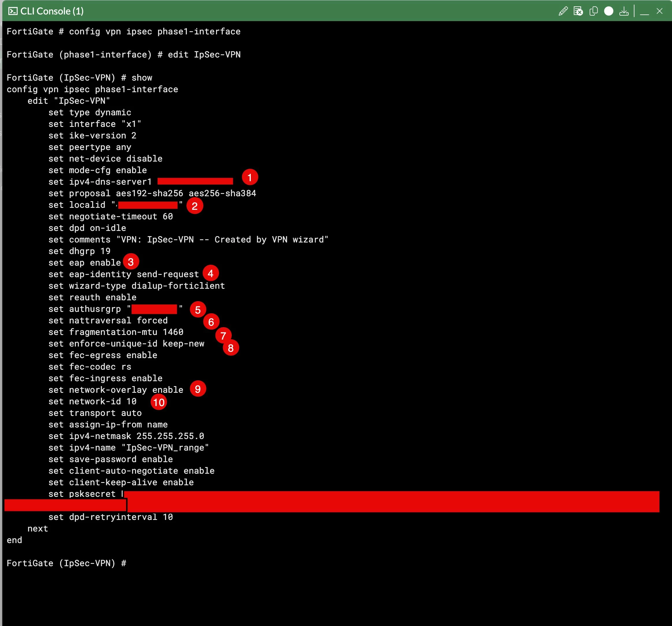This screenshot has width=672, height=626.
Task: Click the 'set nattraversal forced' line
Action: tap(108, 320)
